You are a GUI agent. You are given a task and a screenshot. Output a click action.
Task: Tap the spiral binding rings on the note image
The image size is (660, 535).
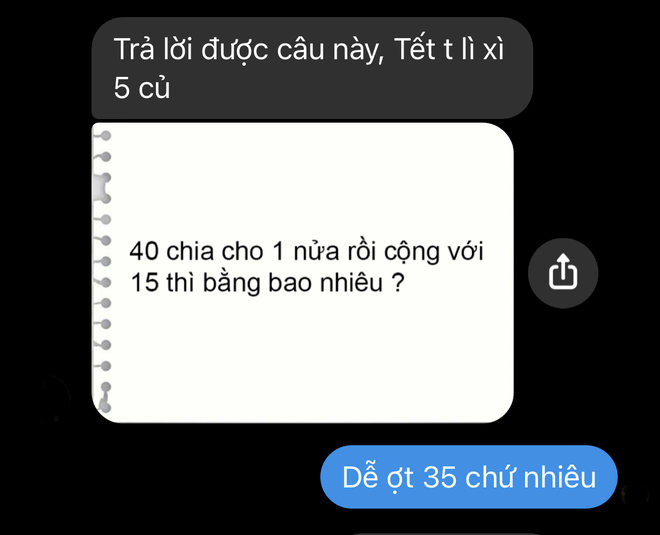tap(104, 272)
